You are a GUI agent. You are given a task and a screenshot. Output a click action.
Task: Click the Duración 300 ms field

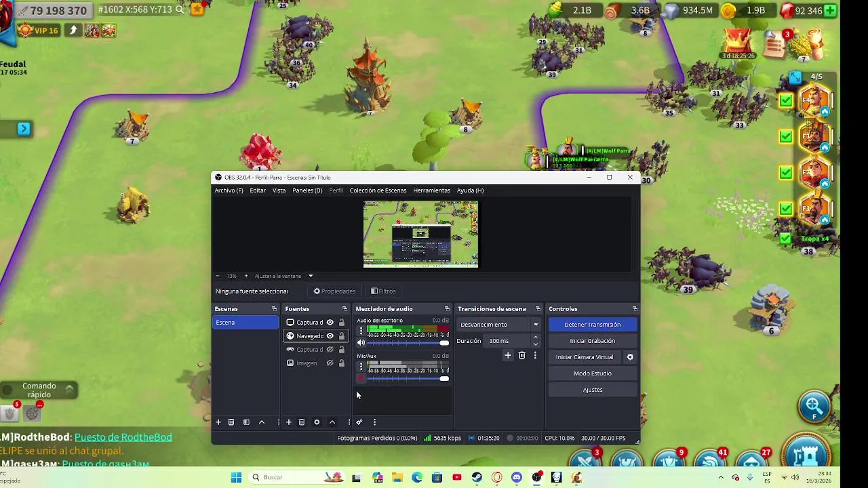[x=509, y=341]
